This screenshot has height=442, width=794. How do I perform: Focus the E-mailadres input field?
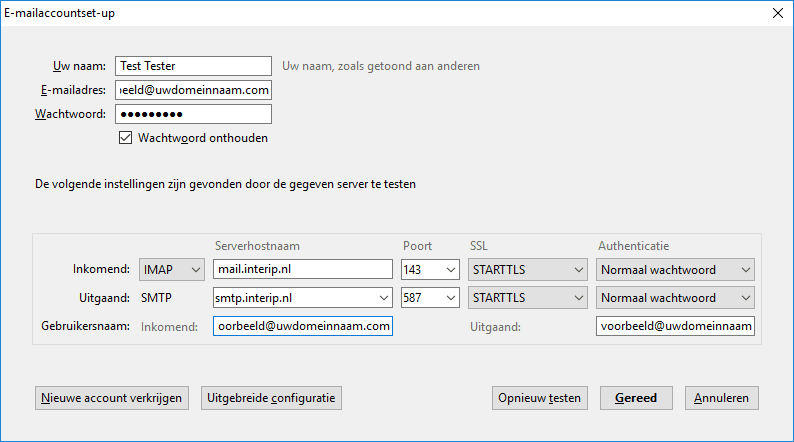coord(193,90)
